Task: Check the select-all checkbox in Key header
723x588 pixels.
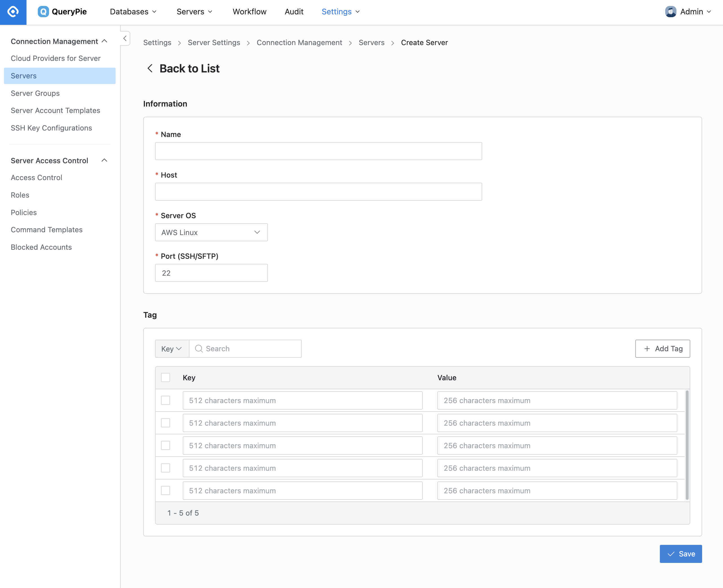Action: (165, 377)
